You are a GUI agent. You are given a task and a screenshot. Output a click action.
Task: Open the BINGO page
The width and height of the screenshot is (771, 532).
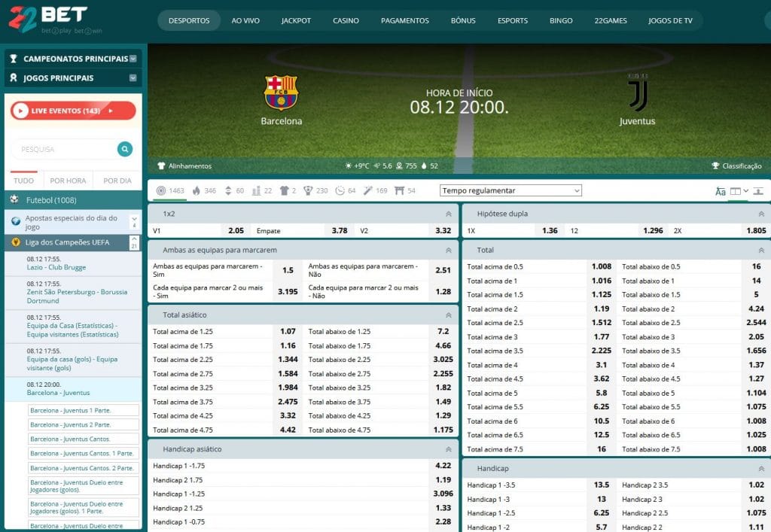pos(560,20)
